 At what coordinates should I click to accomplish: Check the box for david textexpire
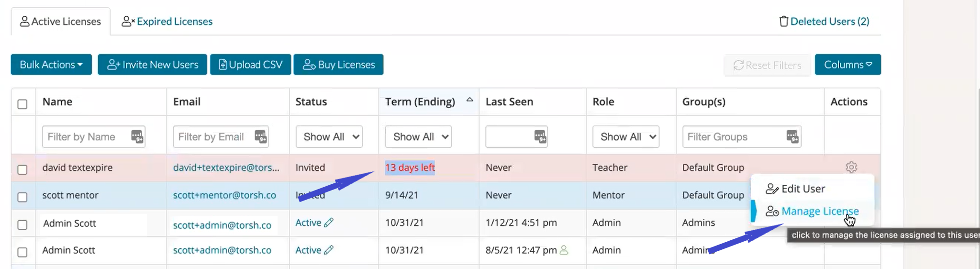[x=22, y=169]
